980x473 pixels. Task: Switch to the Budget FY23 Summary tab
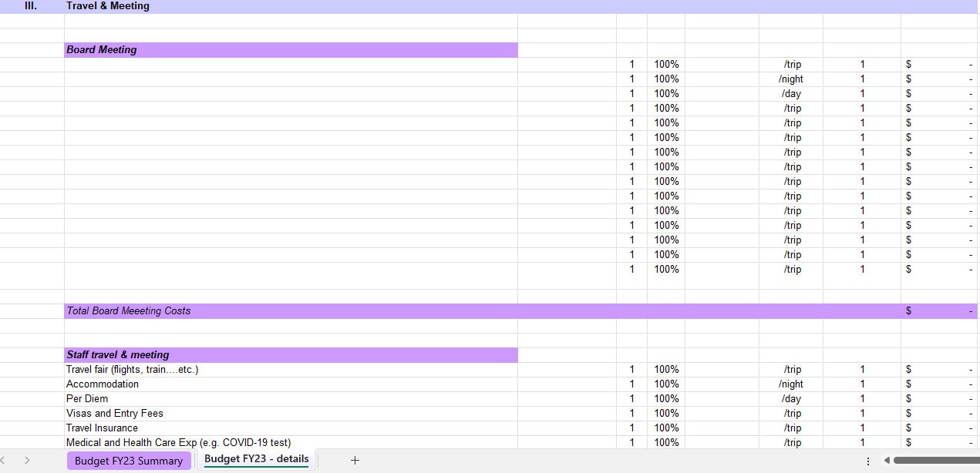tap(129, 460)
